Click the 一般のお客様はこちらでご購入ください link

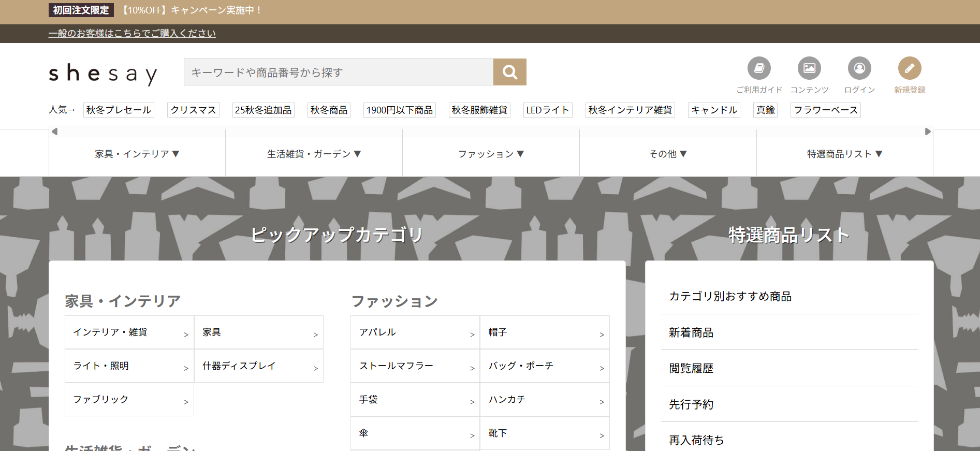coord(132,34)
